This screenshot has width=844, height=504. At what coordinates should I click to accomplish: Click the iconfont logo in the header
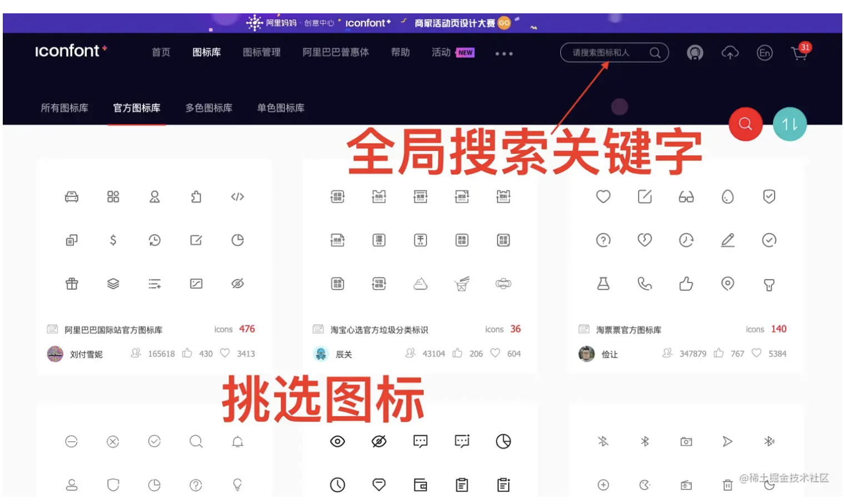coord(71,51)
